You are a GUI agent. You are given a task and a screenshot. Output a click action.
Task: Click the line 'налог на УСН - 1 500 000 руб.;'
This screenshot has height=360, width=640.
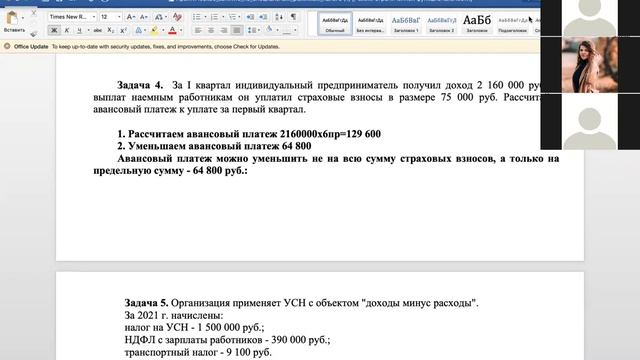(194, 327)
